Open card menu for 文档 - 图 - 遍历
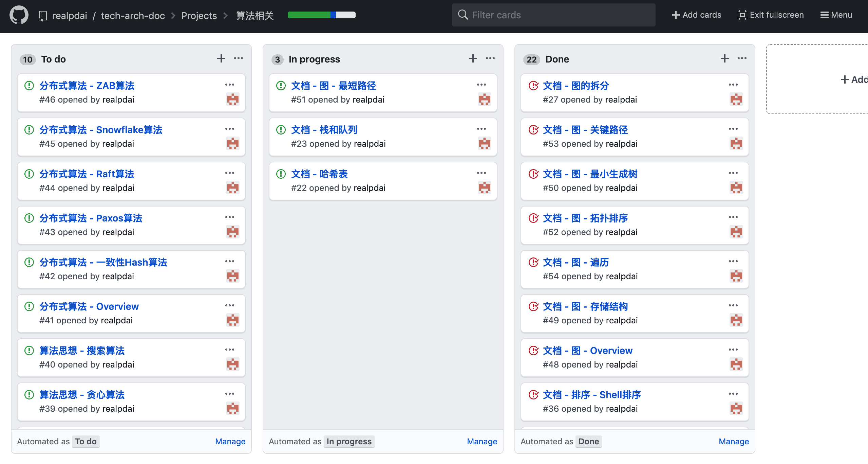Viewport: 868px width, 464px height. click(733, 261)
